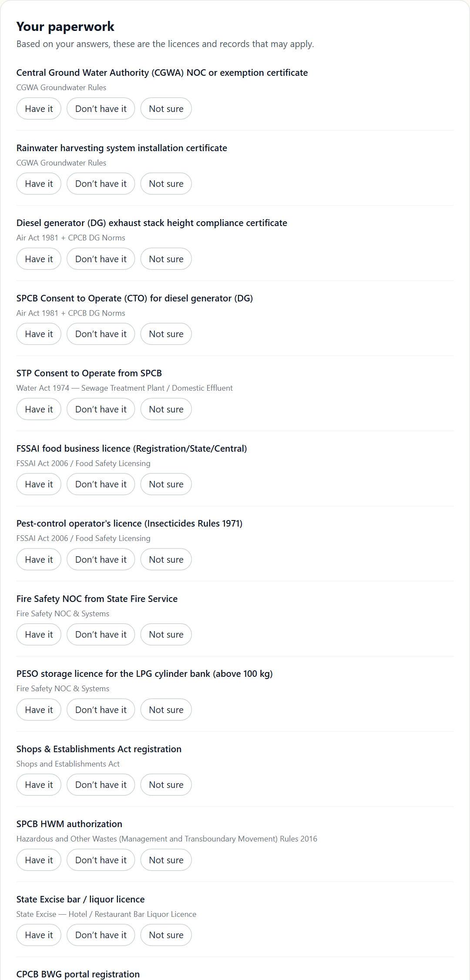Select 'Have it' for CGWA NOC certificate
Image resolution: width=470 pixels, height=980 pixels.
pos(39,108)
